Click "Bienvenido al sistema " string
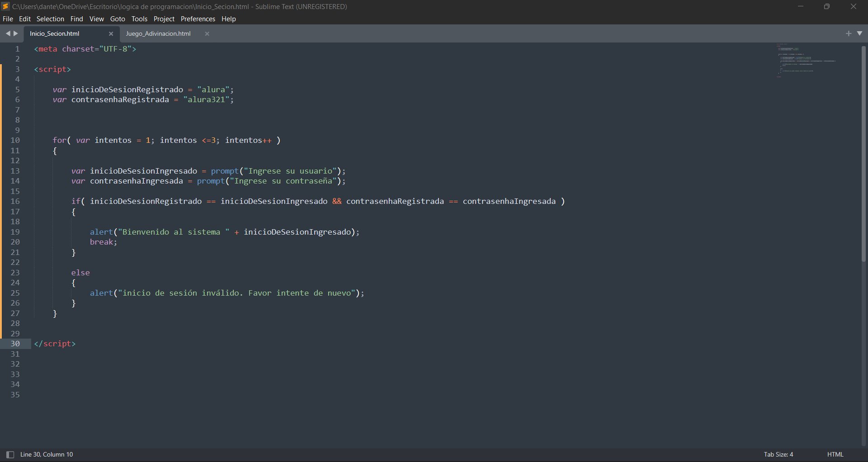The width and height of the screenshot is (868, 462). click(x=174, y=232)
